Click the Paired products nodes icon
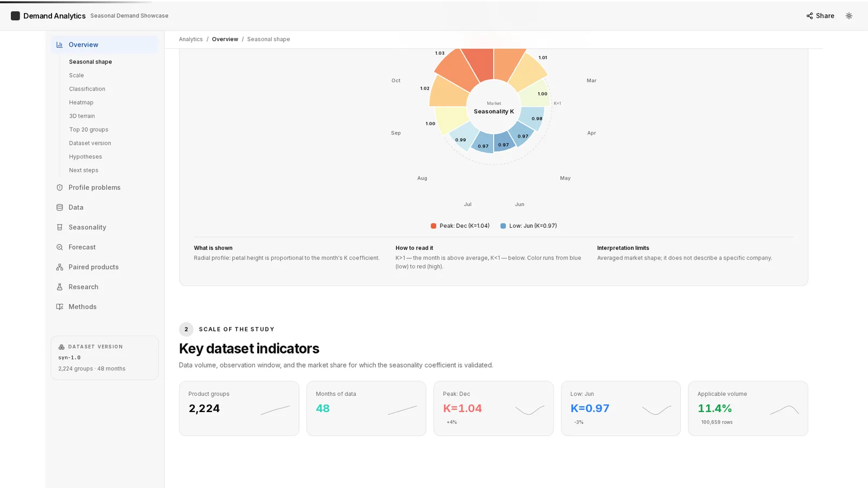The width and height of the screenshot is (868, 488). click(x=60, y=267)
